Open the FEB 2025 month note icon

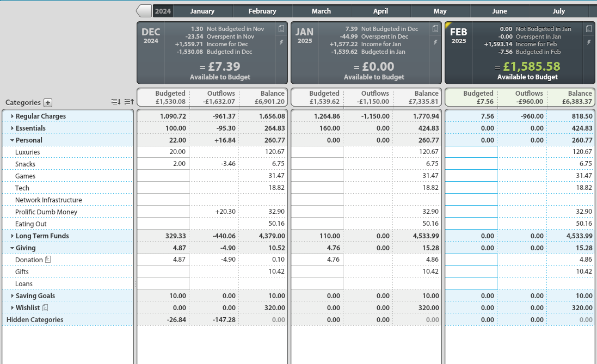click(589, 28)
